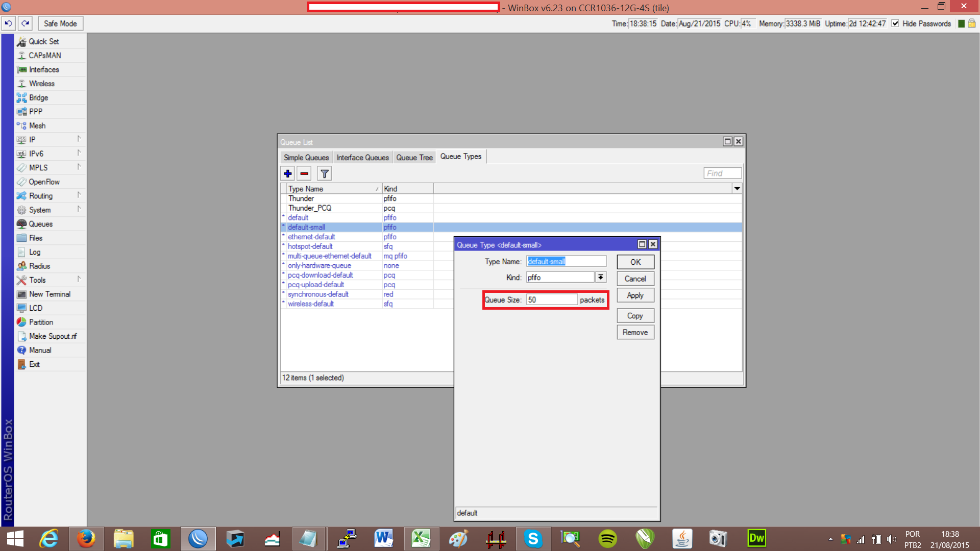980x551 pixels.
Task: Toggle the Hide Passwords checkbox
Action: coord(895,23)
